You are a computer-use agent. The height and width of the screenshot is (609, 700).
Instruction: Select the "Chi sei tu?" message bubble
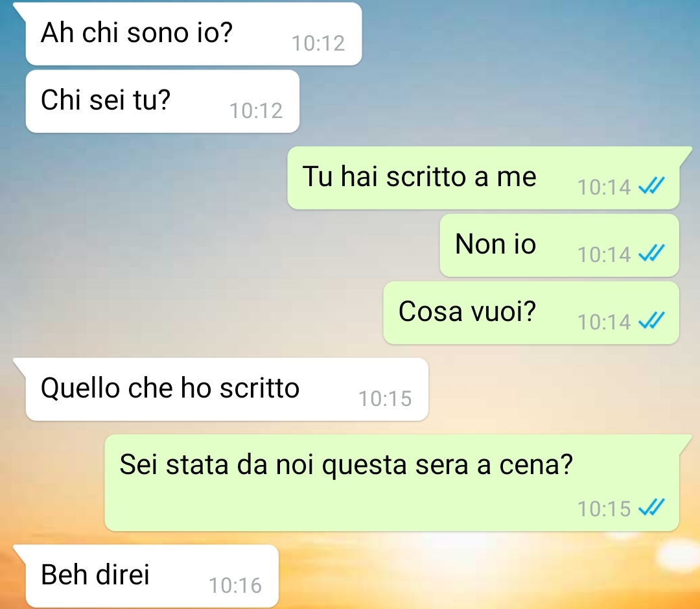click(163, 101)
